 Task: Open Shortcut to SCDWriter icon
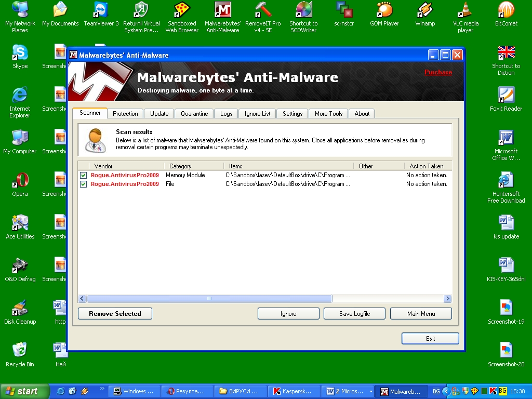pyautogui.click(x=303, y=17)
